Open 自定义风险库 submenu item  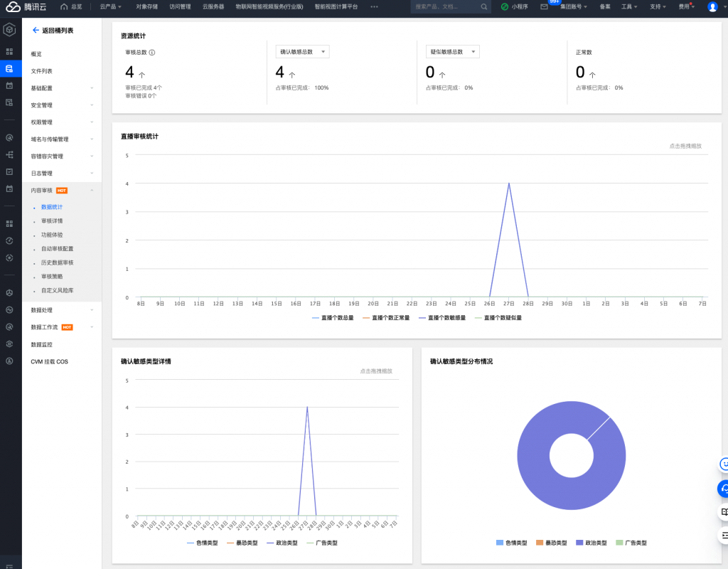coord(57,291)
